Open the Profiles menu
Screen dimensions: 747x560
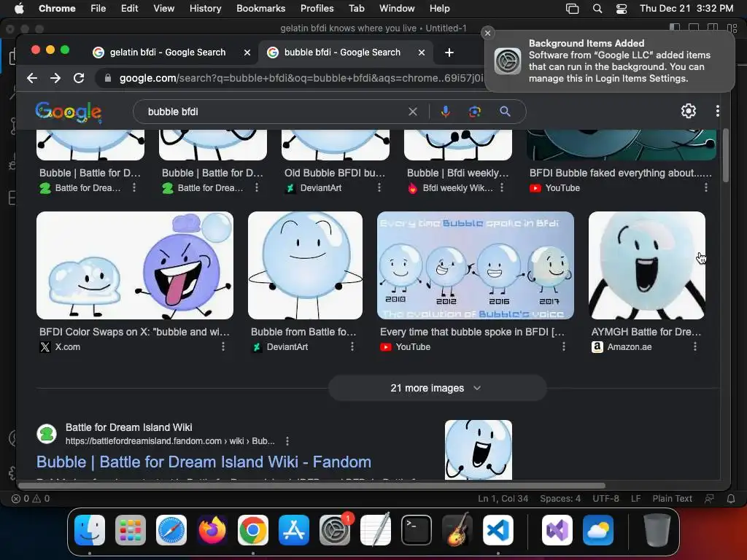(x=317, y=9)
